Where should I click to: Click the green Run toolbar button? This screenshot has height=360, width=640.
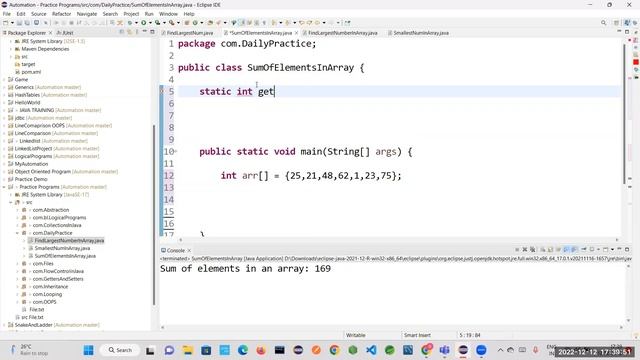click(x=143, y=23)
